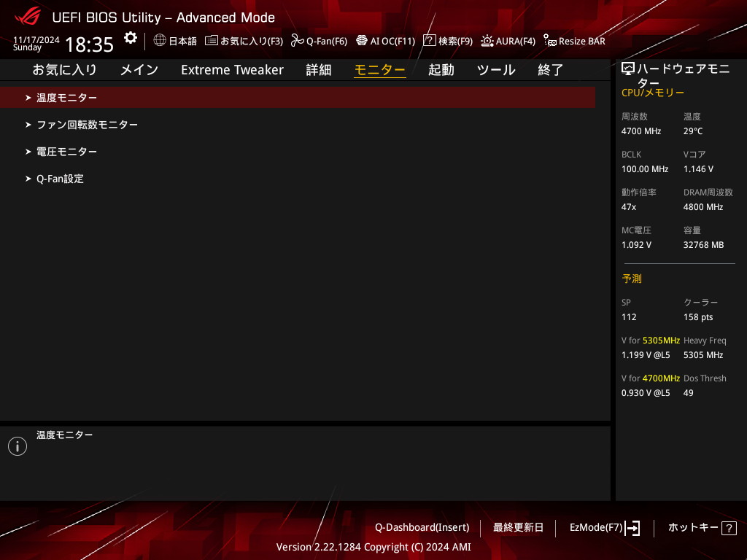Click the hotkey question-mark box icon
This screenshot has width=747, height=560.
[x=729, y=528]
